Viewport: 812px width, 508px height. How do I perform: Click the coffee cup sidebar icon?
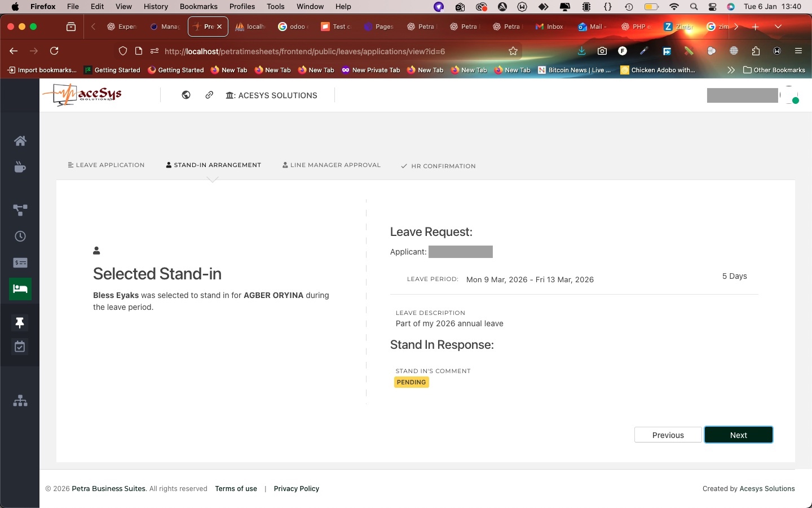[20, 167]
